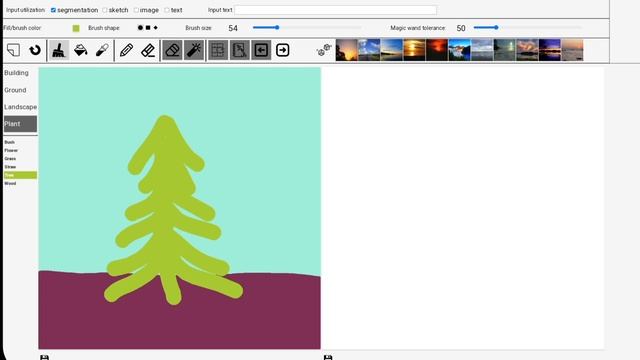Choose the Grass label
Viewport: 640px width, 360px height.
point(10,158)
